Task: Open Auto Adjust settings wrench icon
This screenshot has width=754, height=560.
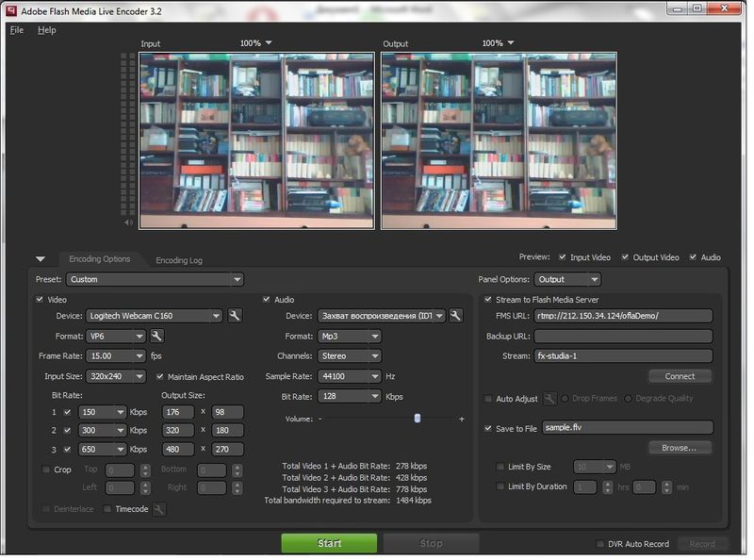Action: [549, 399]
